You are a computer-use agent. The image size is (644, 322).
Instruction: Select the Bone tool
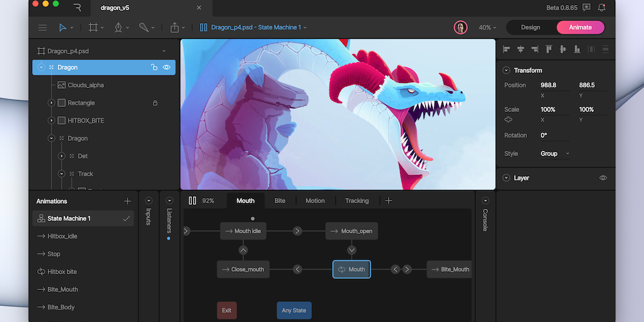coord(144,28)
